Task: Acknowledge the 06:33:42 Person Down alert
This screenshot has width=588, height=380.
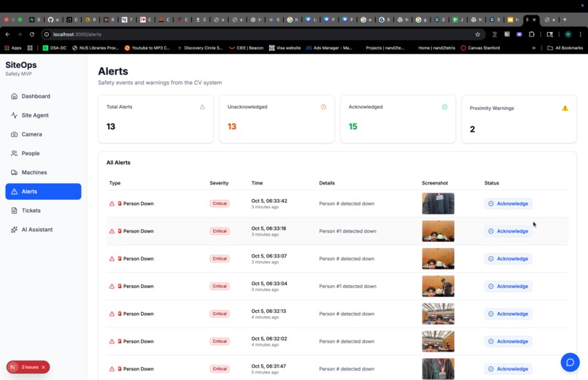Action: [508, 204]
